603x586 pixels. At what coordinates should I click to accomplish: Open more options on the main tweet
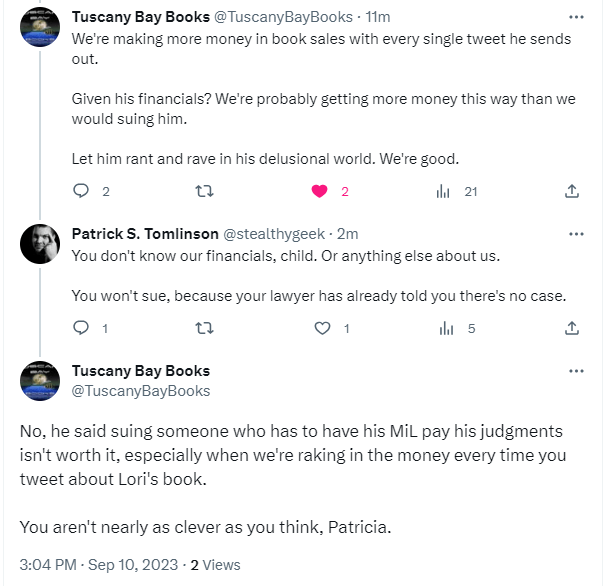click(x=576, y=371)
